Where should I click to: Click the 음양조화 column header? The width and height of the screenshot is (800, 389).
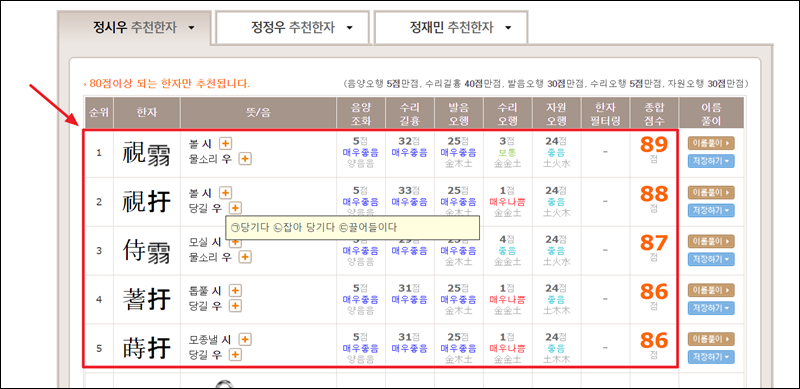(x=361, y=113)
